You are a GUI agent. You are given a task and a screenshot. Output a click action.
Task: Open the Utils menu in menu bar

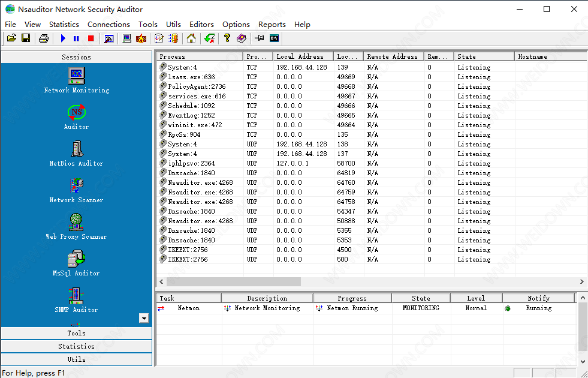(x=173, y=25)
